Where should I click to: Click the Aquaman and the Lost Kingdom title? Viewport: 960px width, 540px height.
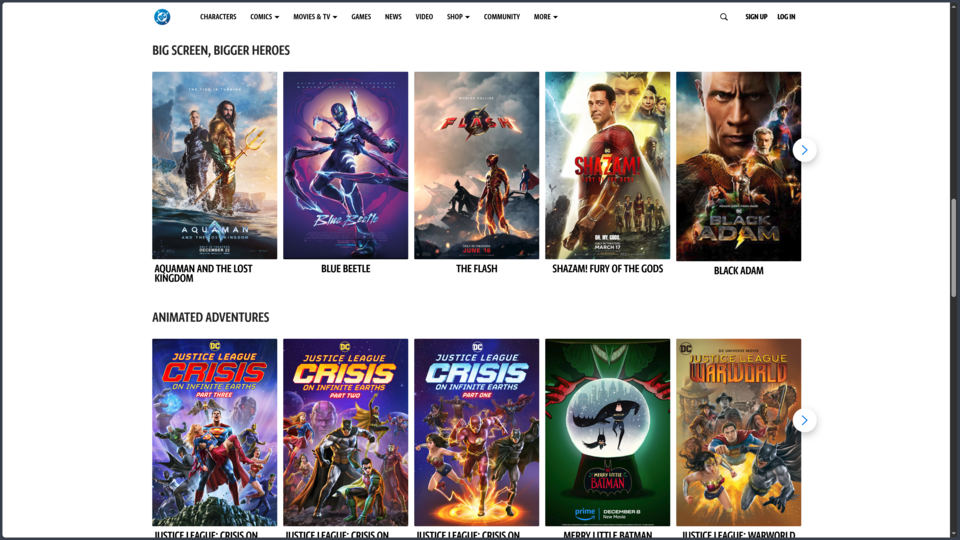[203, 273]
